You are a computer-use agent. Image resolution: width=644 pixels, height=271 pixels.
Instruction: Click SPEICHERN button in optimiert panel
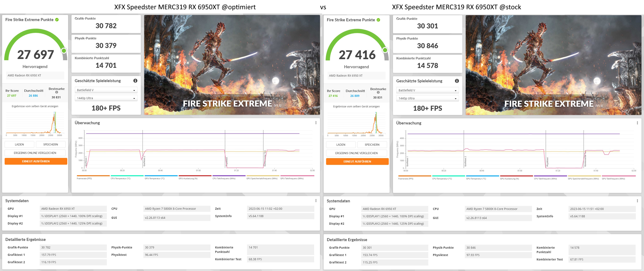(x=50, y=144)
